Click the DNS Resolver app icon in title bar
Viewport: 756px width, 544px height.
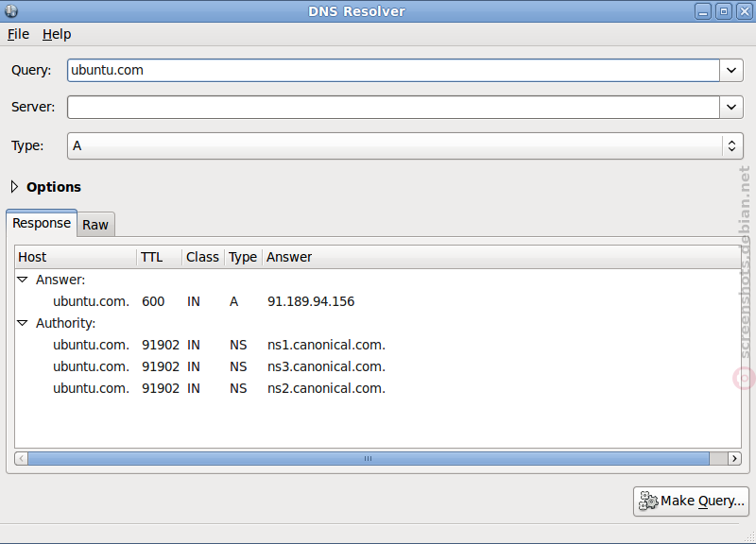11,10
